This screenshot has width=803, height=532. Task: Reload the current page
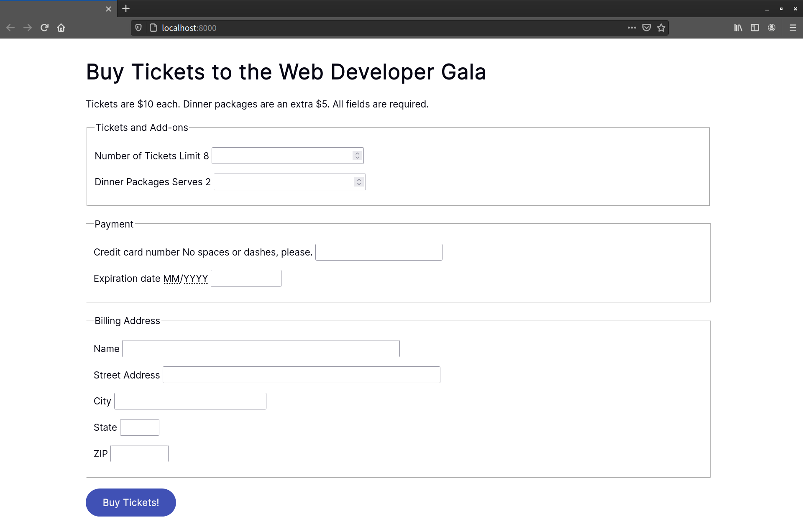coord(44,28)
